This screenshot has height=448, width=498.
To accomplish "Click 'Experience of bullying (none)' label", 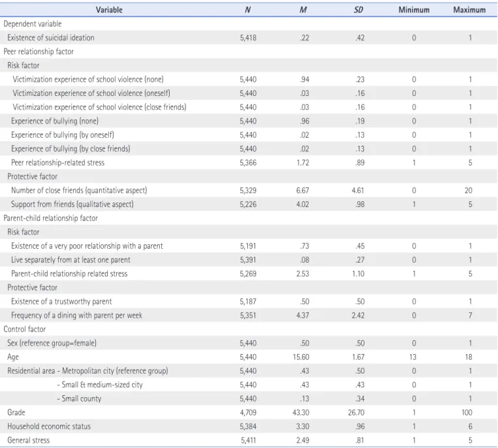I will pyautogui.click(x=55, y=121).
